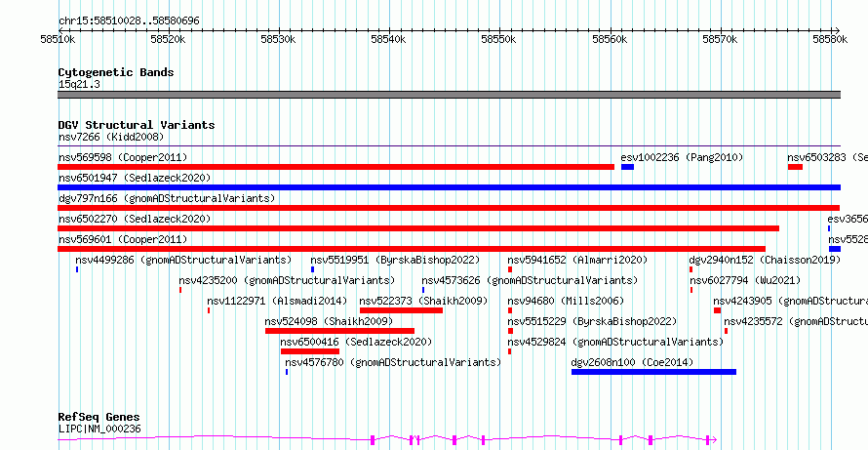
Task: Open nsv4499286 (gnomADStructuralVariants) label
Action: coord(183,260)
